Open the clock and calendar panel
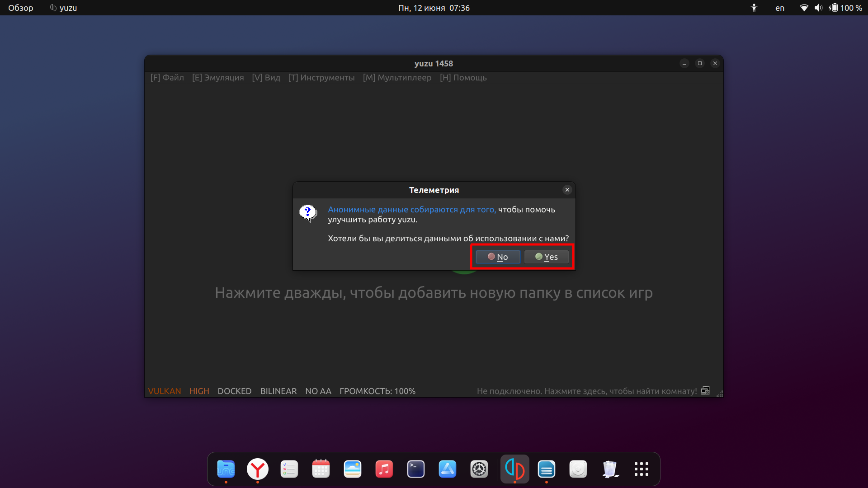The width and height of the screenshot is (868, 488). pos(434,8)
